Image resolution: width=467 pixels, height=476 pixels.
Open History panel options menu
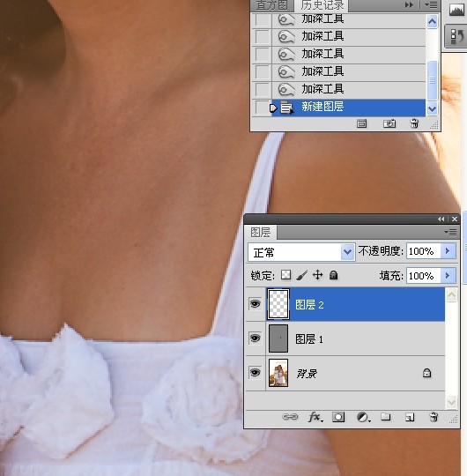pos(431,5)
